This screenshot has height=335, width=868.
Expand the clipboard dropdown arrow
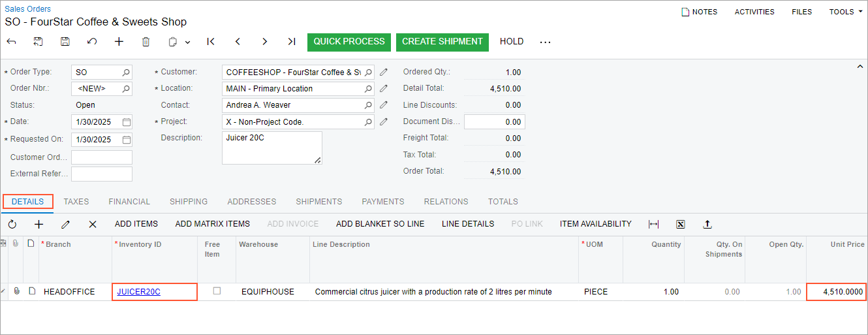(188, 42)
